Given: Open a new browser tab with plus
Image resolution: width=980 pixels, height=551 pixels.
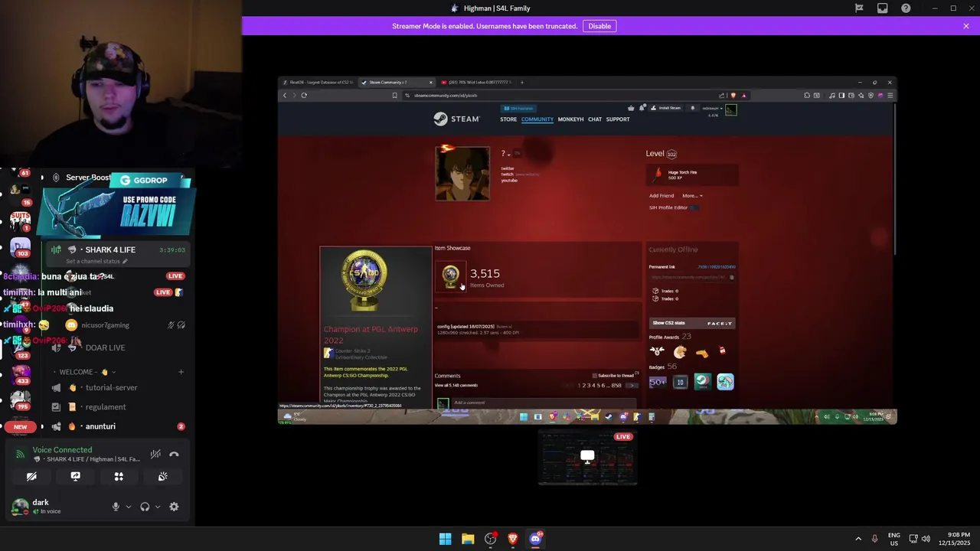Looking at the screenshot, I should tap(522, 82).
